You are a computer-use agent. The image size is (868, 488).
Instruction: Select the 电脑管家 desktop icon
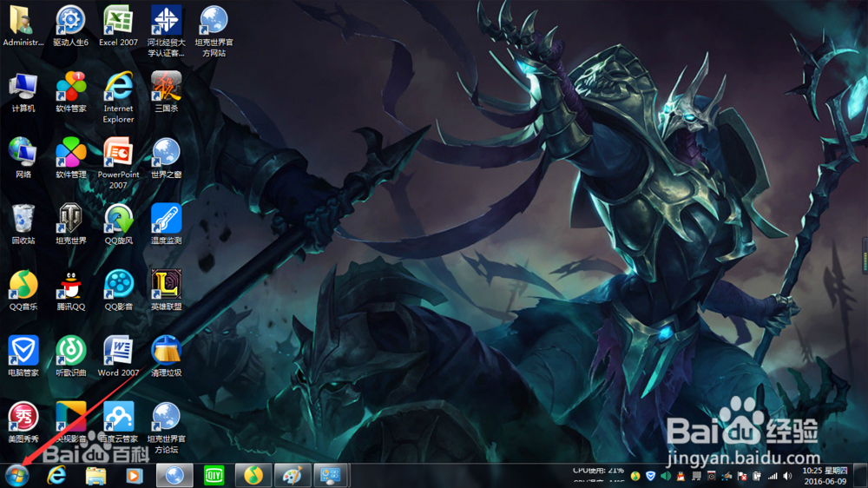click(x=23, y=356)
